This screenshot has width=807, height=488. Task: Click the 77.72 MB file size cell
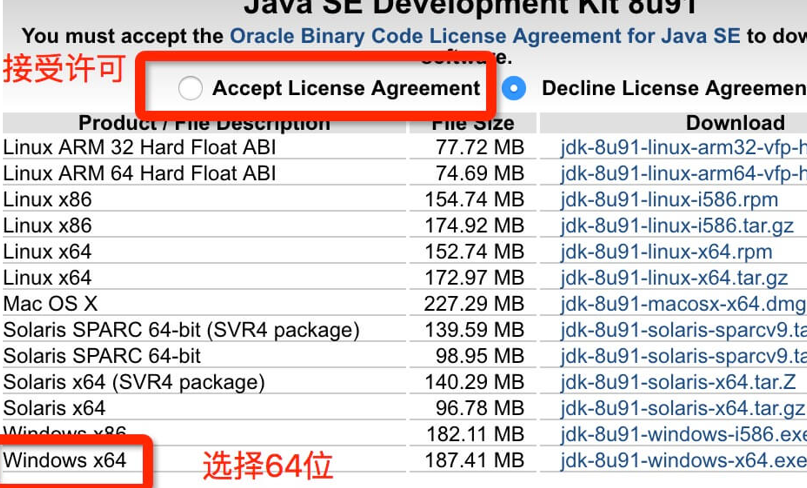click(x=480, y=148)
